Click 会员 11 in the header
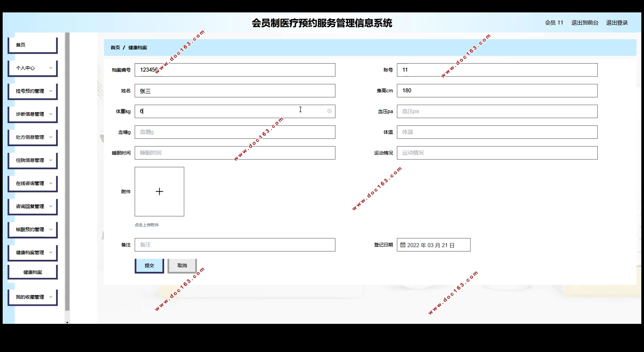This screenshot has width=644, height=352. pos(554,22)
